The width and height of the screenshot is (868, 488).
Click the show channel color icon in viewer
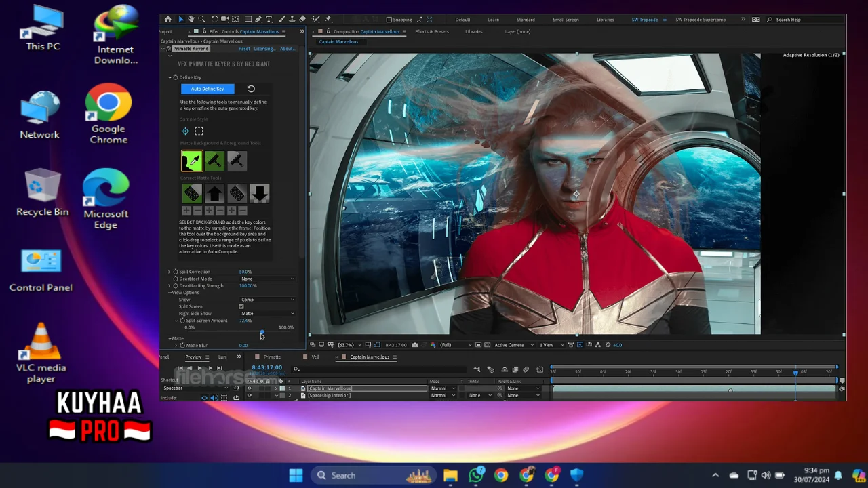(x=433, y=345)
